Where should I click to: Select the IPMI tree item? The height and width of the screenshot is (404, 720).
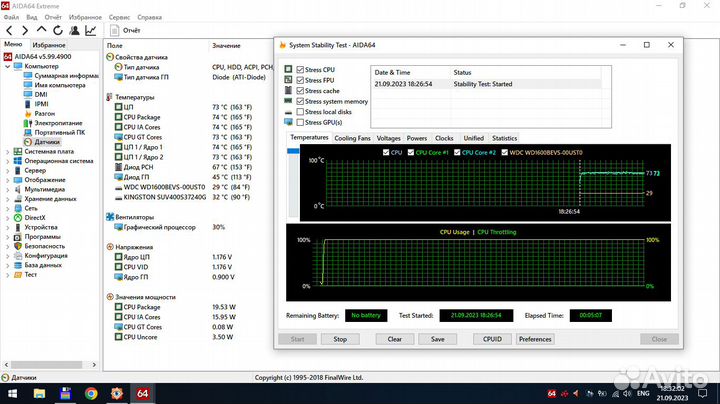[41, 104]
